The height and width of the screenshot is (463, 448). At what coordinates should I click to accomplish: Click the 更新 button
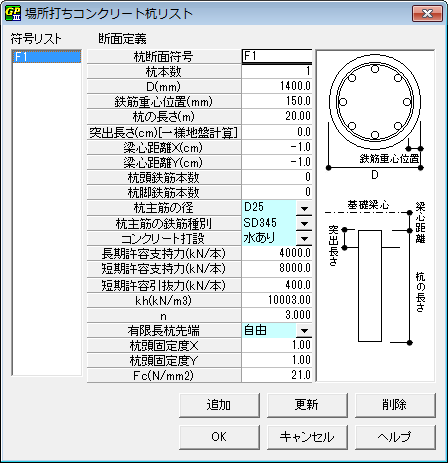tap(307, 405)
